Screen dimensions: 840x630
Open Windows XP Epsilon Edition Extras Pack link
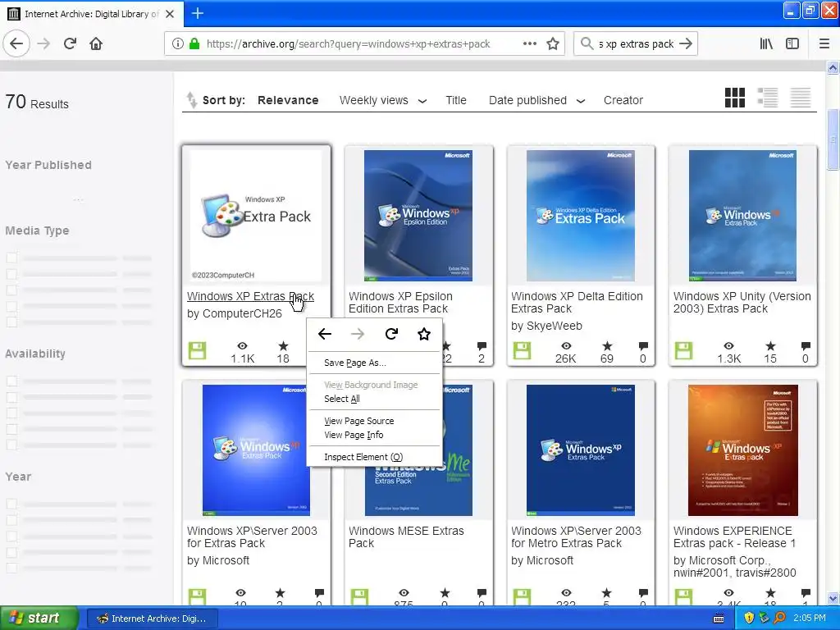coord(400,302)
